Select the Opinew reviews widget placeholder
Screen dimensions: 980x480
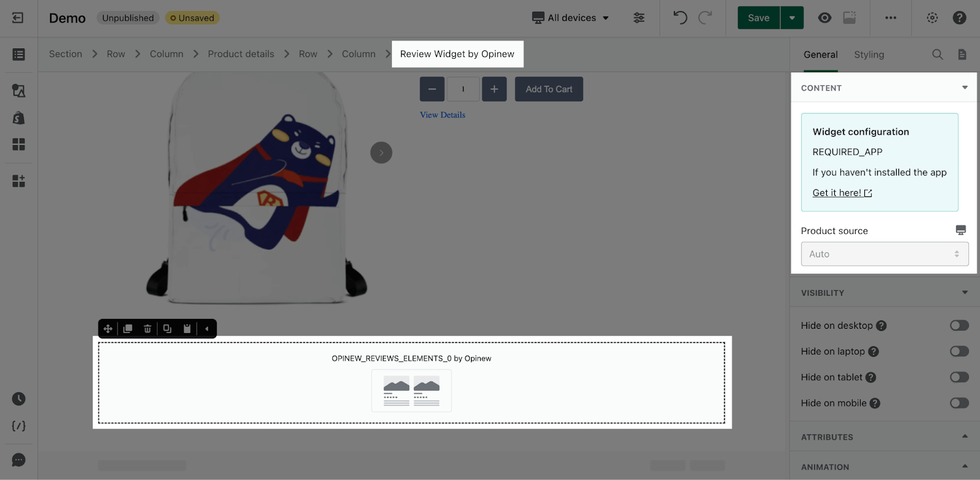tap(412, 383)
